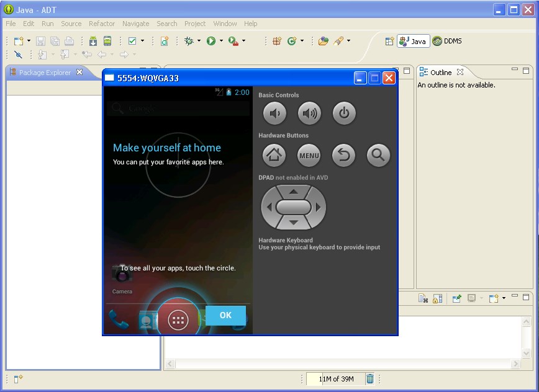Toggle the console Scroll Lock icon
Screen dimensions: 539x392
pyautogui.click(x=437, y=298)
